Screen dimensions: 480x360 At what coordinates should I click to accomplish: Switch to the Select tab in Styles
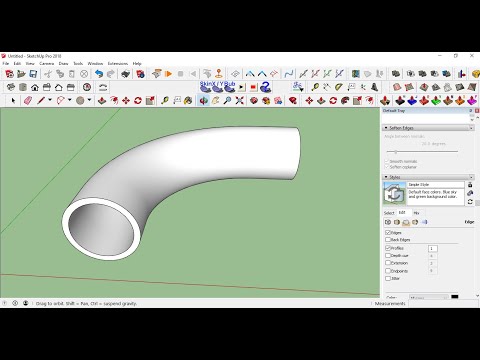(389, 213)
